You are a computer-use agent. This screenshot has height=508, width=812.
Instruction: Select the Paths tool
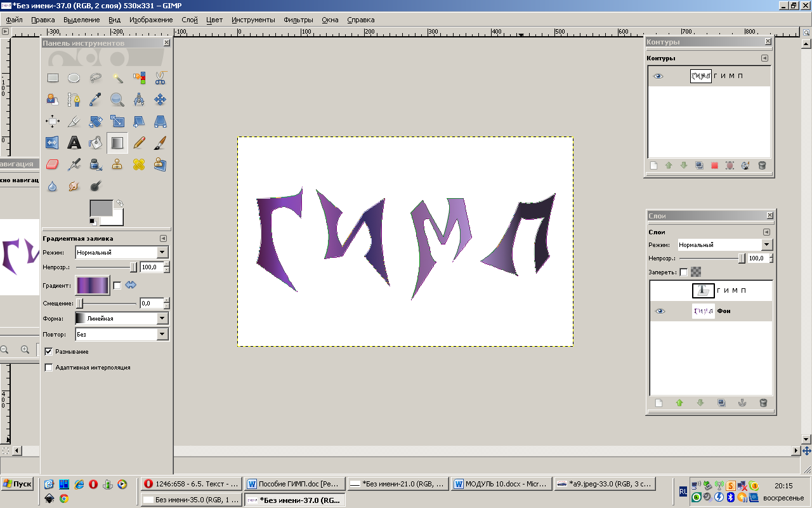(74, 100)
